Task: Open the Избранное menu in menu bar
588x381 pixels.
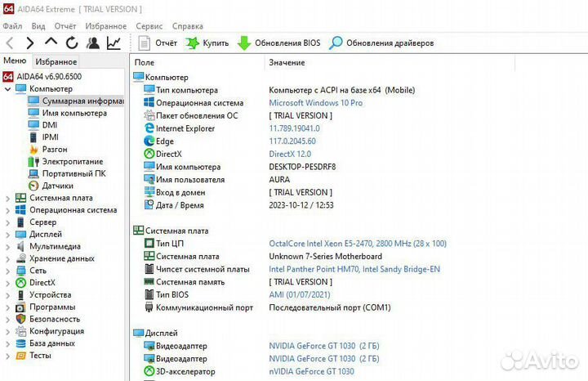Action: [105, 26]
